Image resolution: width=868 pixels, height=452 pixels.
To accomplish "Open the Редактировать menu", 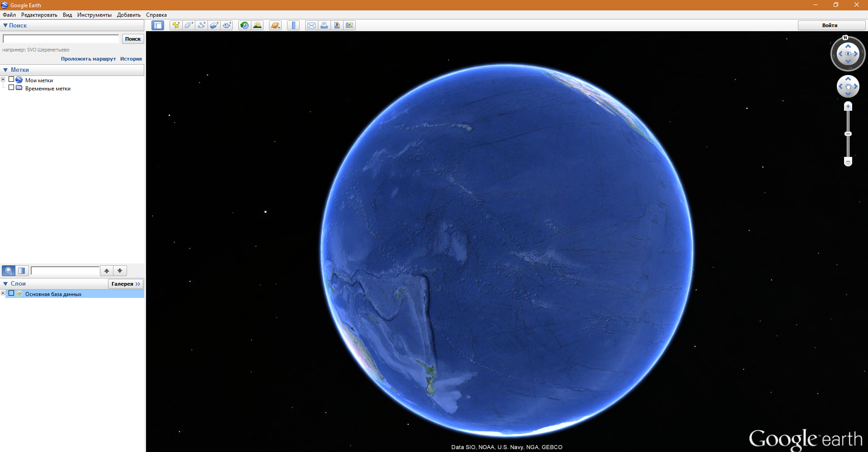I will (39, 15).
